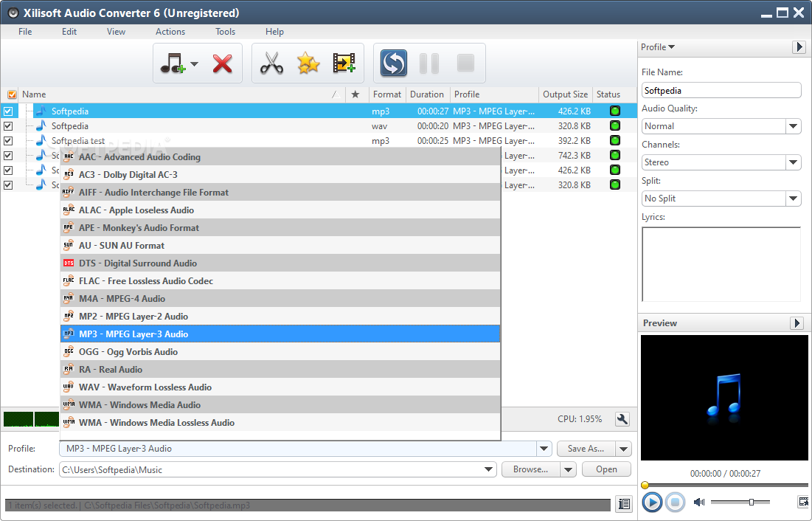The width and height of the screenshot is (812, 521).
Task: Click status light of the 320.8 KB wav row
Action: 614,125
